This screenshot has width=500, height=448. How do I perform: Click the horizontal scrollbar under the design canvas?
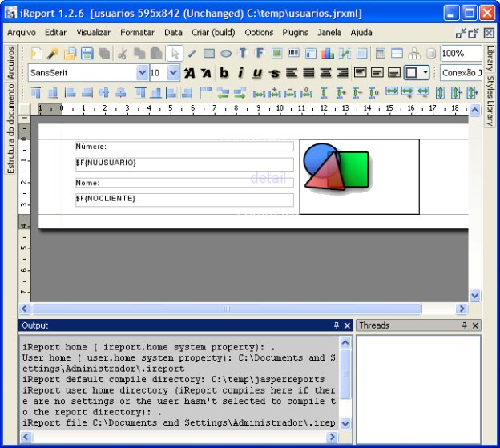click(226, 309)
